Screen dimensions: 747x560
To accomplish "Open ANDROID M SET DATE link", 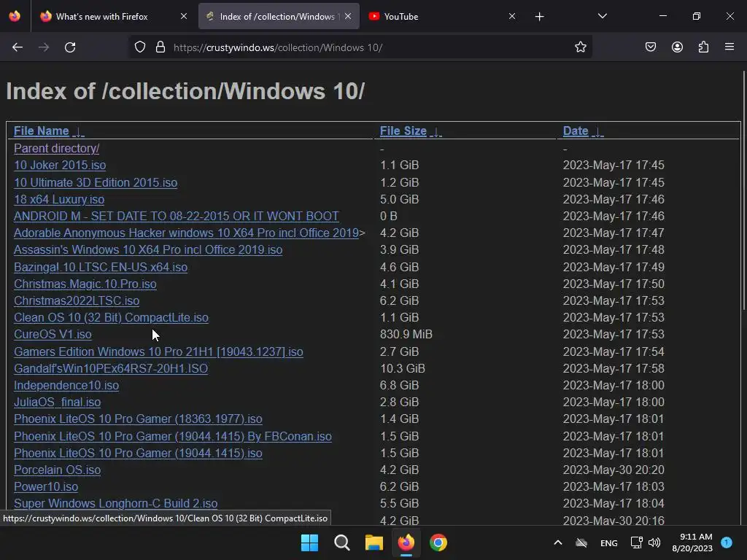I will [177, 216].
